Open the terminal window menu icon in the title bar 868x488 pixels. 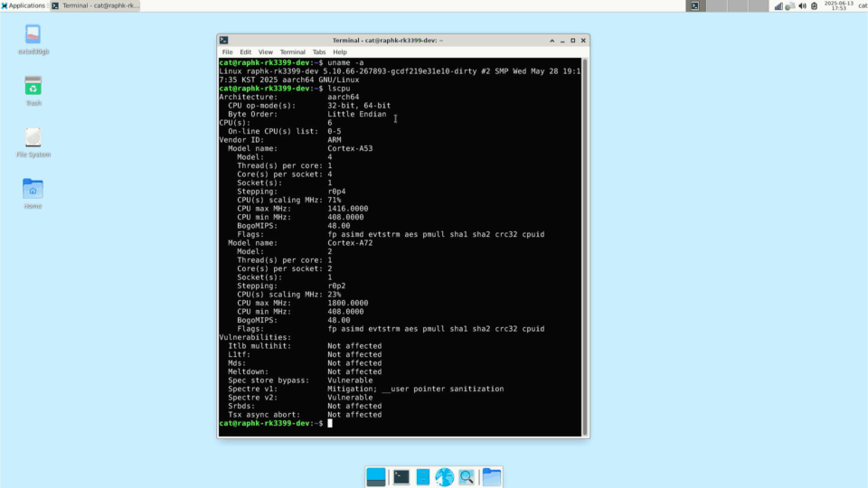223,41
